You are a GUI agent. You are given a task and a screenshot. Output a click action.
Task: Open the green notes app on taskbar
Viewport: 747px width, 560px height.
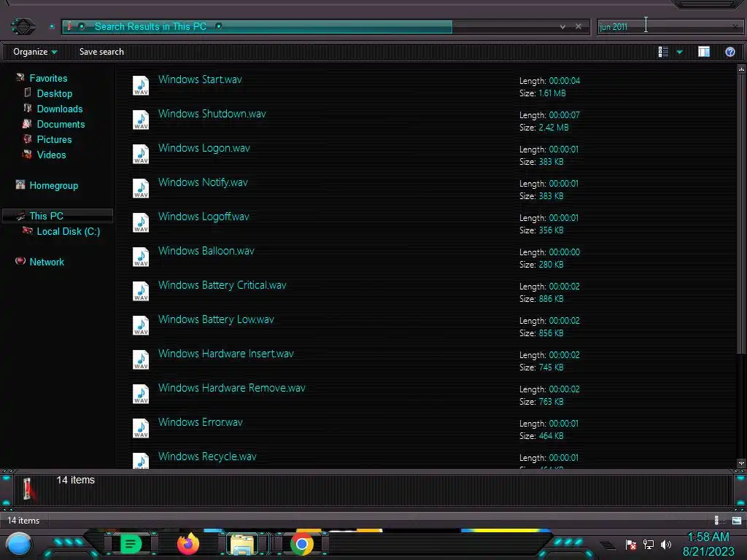tap(131, 544)
